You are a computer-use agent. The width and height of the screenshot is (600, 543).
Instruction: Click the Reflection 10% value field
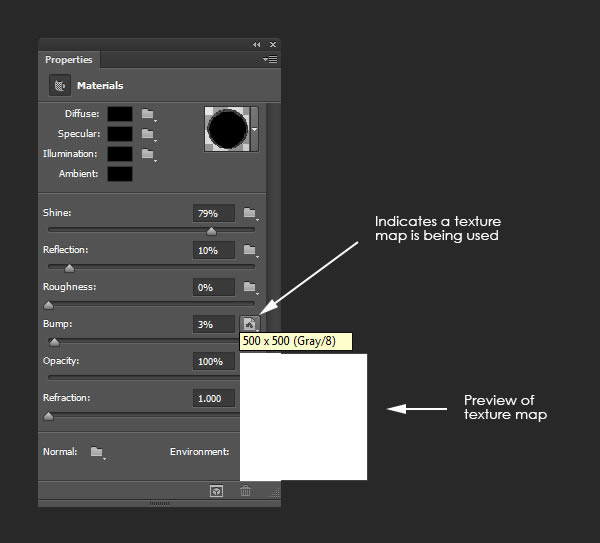point(214,250)
